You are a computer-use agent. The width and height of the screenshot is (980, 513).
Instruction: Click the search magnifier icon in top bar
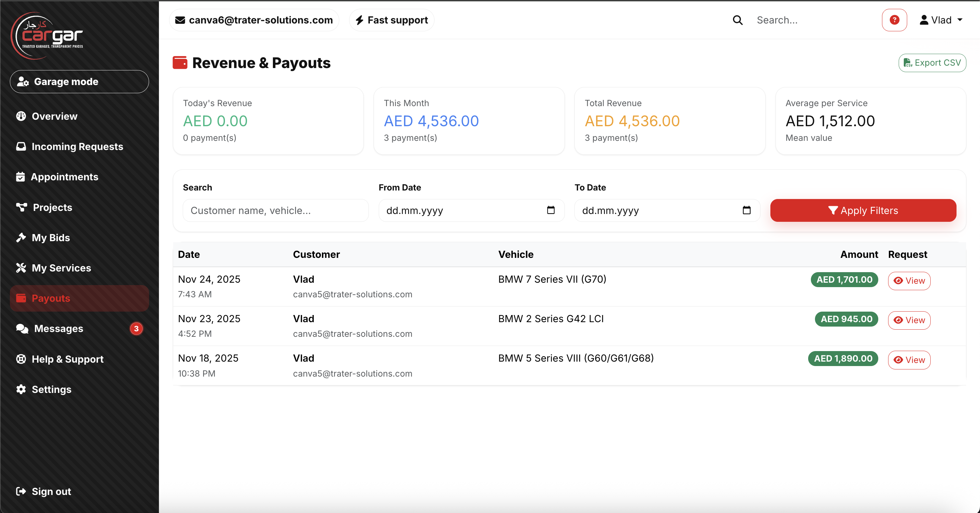[x=738, y=20]
